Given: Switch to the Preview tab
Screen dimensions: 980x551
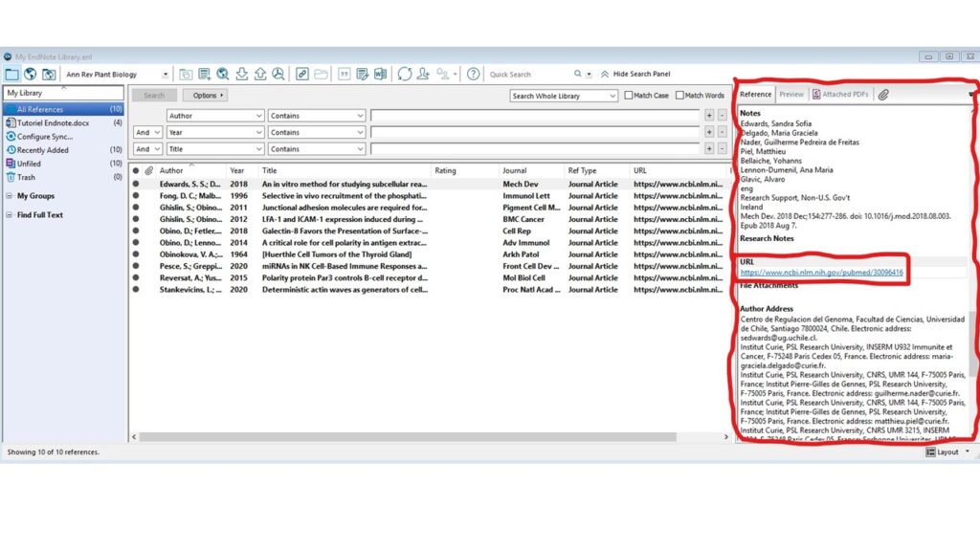Looking at the screenshot, I should pos(791,94).
